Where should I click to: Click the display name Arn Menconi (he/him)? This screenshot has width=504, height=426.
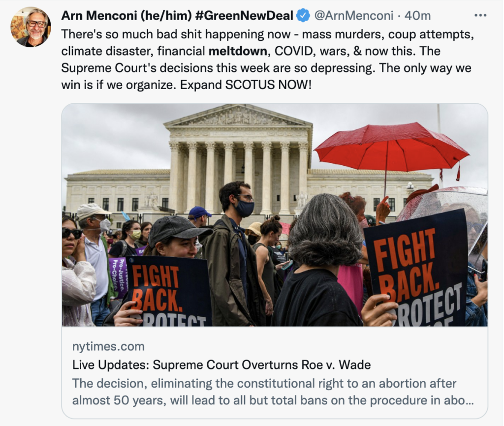pos(126,15)
